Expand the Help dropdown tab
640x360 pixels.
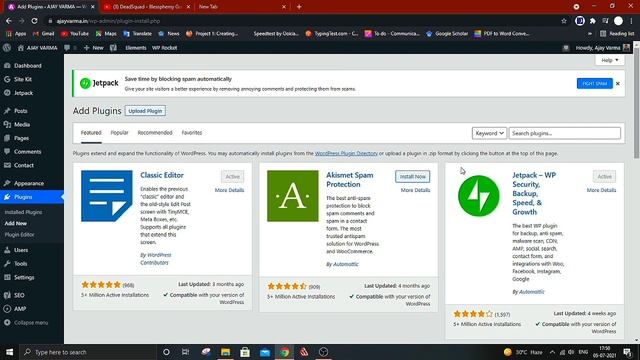coord(609,60)
